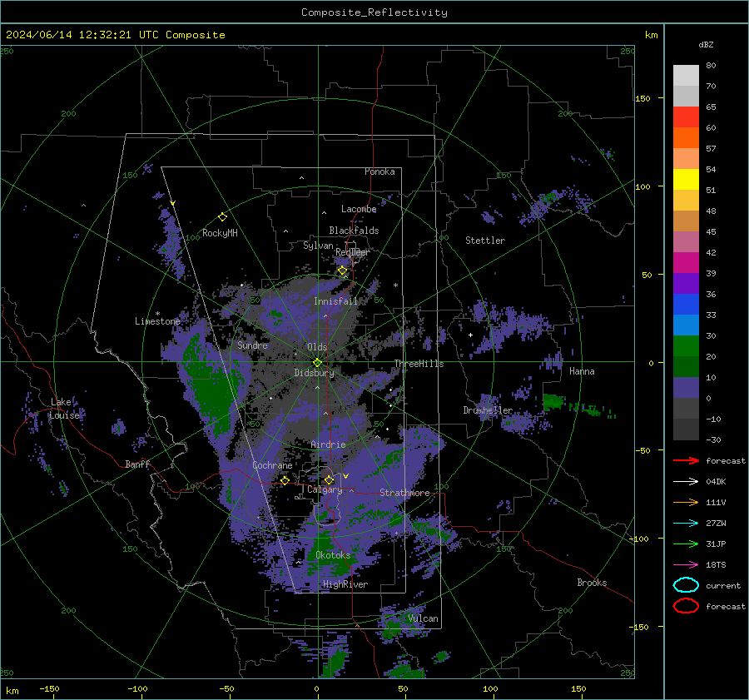Image resolution: width=749 pixels, height=700 pixels.
Task: Click the Cochrane label
Action: click(x=272, y=465)
